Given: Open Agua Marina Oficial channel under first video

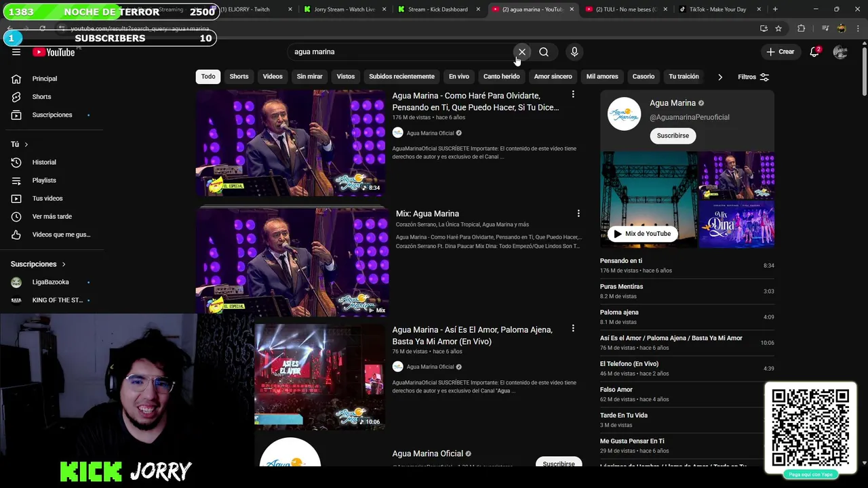Looking at the screenshot, I should tap(430, 134).
